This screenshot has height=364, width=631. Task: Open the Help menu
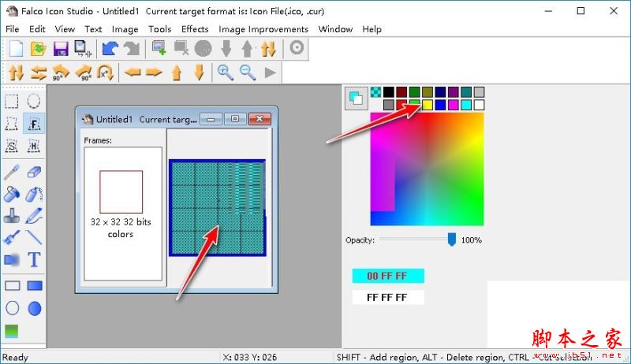[x=372, y=29]
